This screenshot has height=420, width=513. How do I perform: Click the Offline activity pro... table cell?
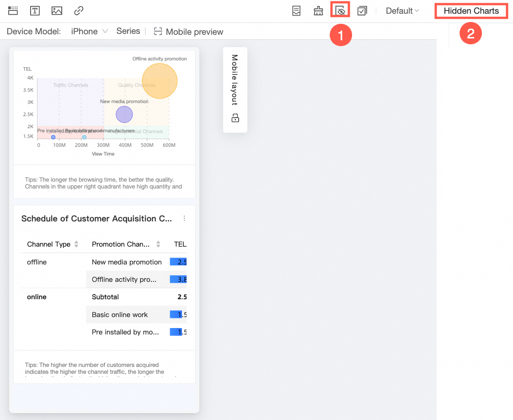124,280
